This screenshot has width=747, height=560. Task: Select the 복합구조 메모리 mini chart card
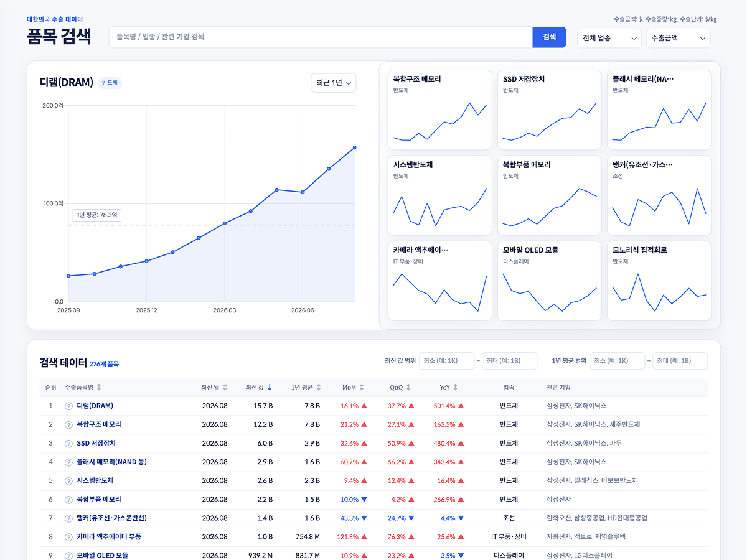point(440,110)
